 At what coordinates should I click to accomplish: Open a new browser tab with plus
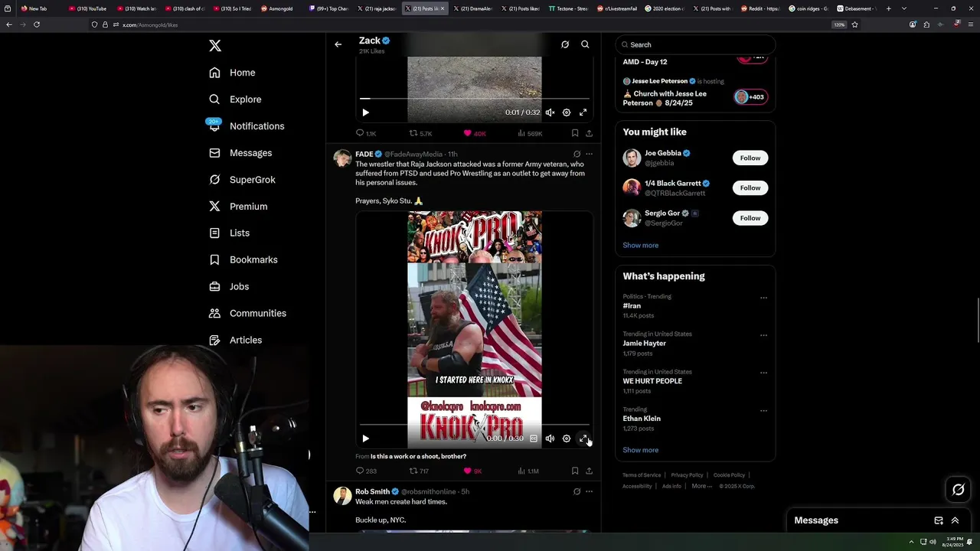(x=888, y=8)
